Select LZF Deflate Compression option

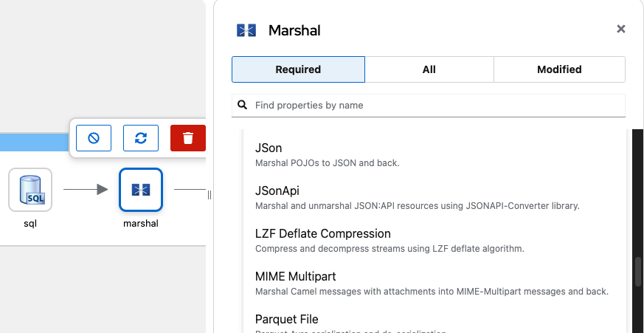(322, 234)
